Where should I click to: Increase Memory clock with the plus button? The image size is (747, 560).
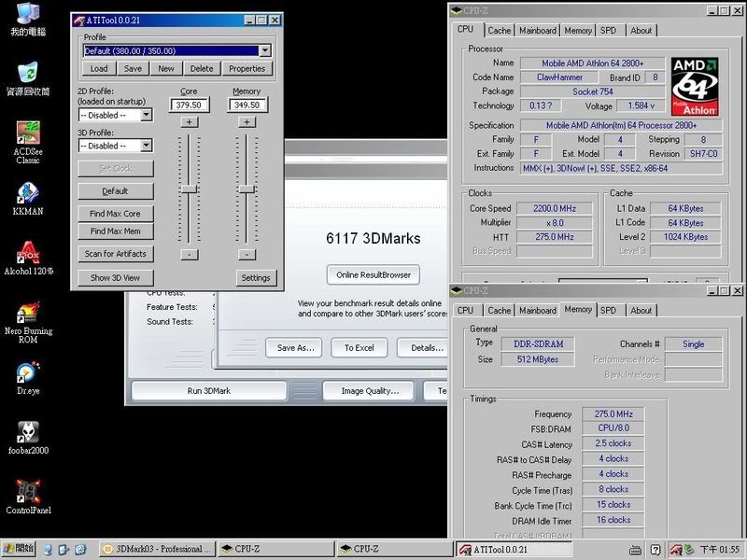click(x=247, y=122)
